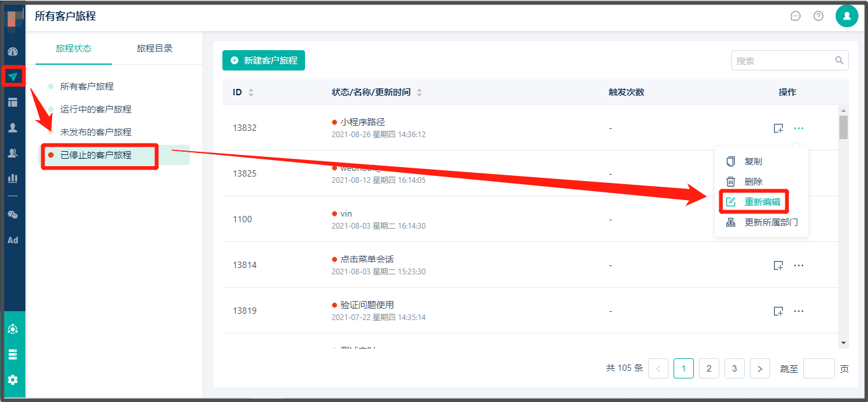Image resolution: width=868 pixels, height=402 pixels.
Task: Click the 新建客户旅程 button
Action: (264, 60)
